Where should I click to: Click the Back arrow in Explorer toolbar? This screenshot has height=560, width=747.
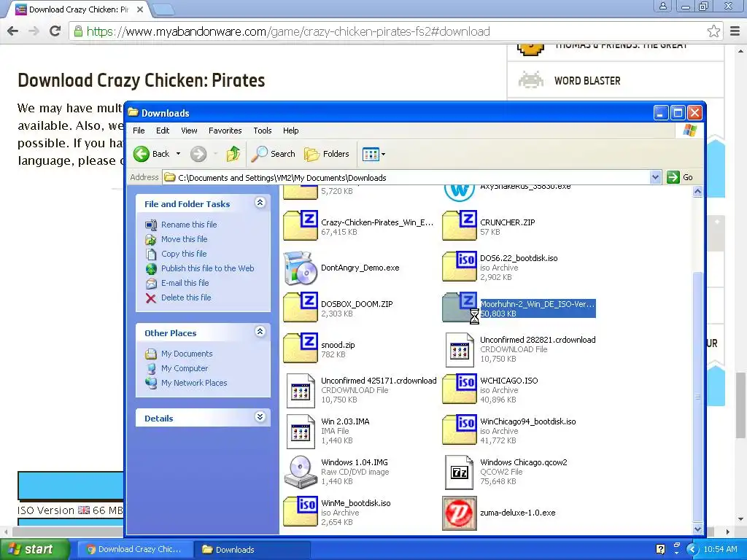(x=142, y=154)
